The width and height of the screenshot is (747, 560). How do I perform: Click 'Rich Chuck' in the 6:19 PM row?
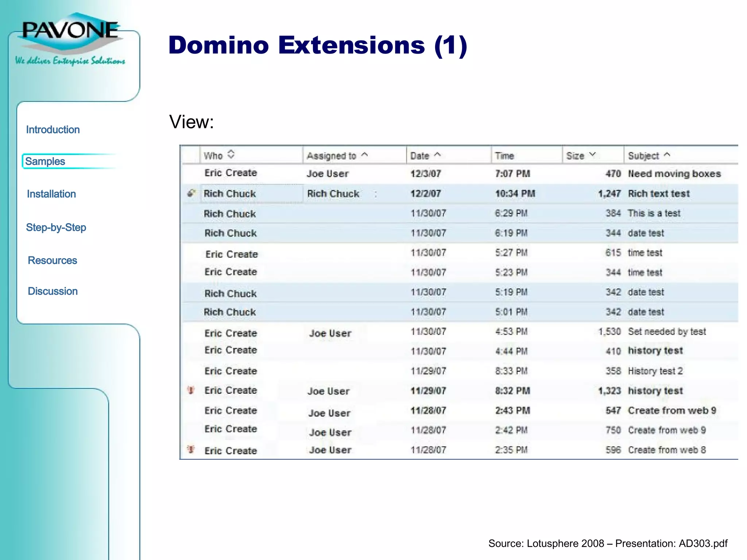[x=231, y=233]
